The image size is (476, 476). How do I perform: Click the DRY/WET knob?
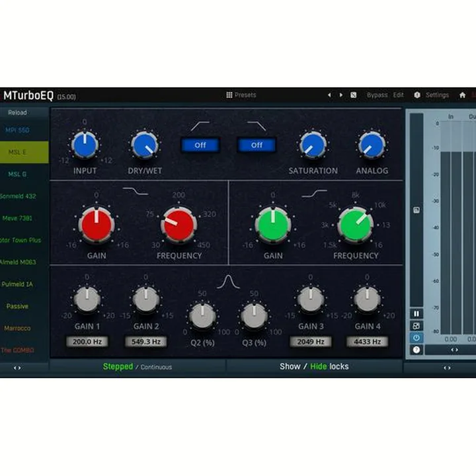145,145
